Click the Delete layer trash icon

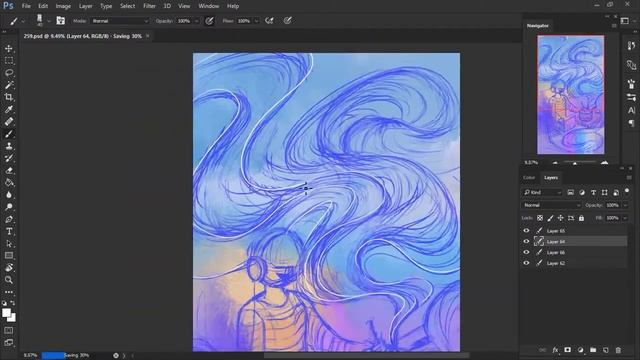(618, 350)
